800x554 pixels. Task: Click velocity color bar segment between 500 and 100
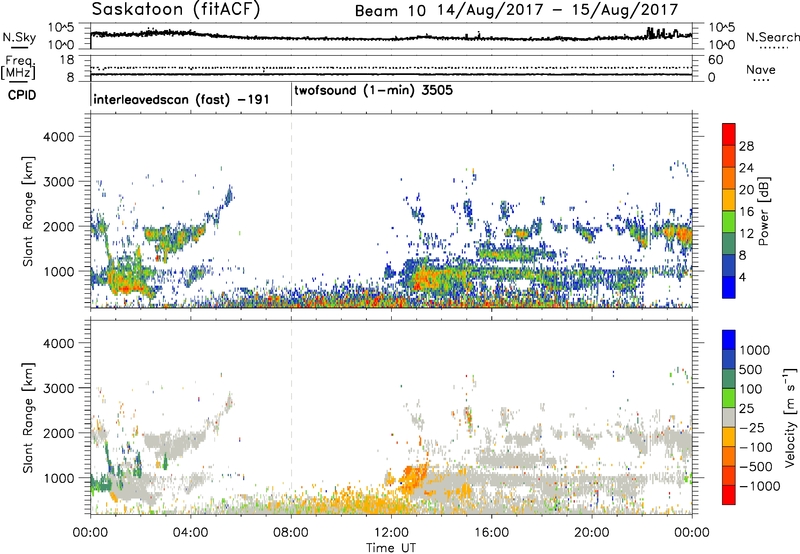point(729,379)
